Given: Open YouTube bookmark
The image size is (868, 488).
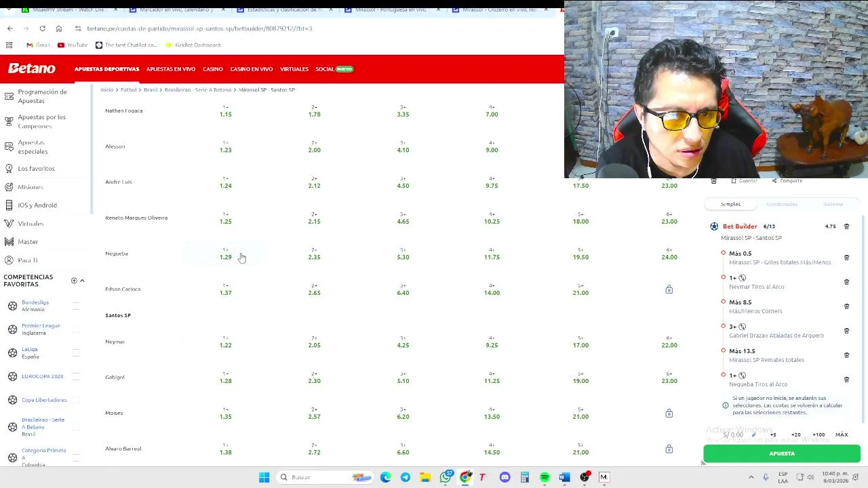Looking at the screenshot, I should [73, 45].
